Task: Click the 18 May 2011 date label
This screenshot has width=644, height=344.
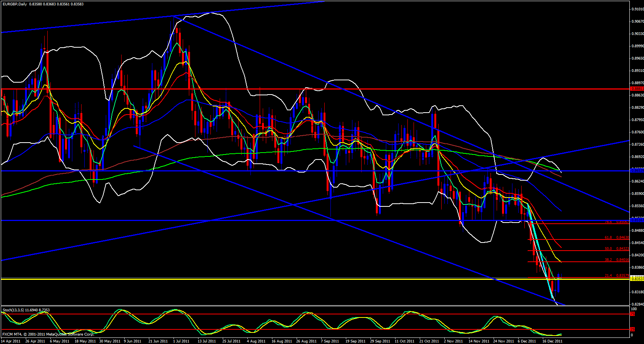Action: click(x=85, y=341)
